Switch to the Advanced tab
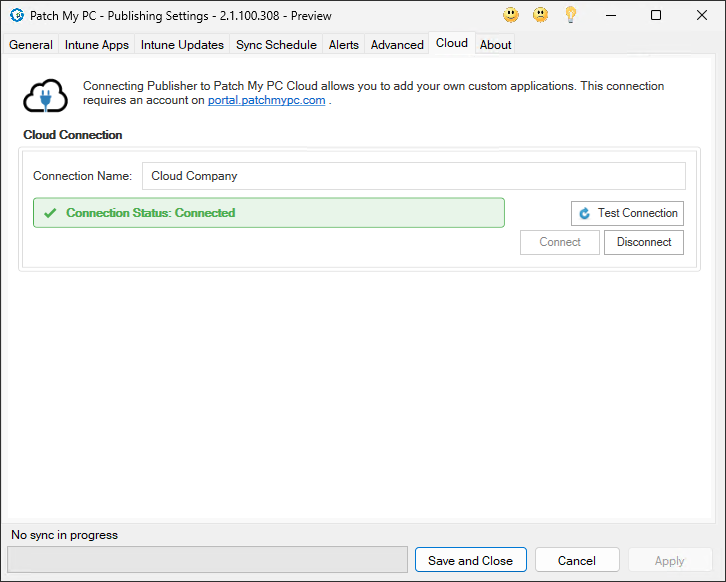Viewport: 726px width, 582px height. [x=397, y=45]
